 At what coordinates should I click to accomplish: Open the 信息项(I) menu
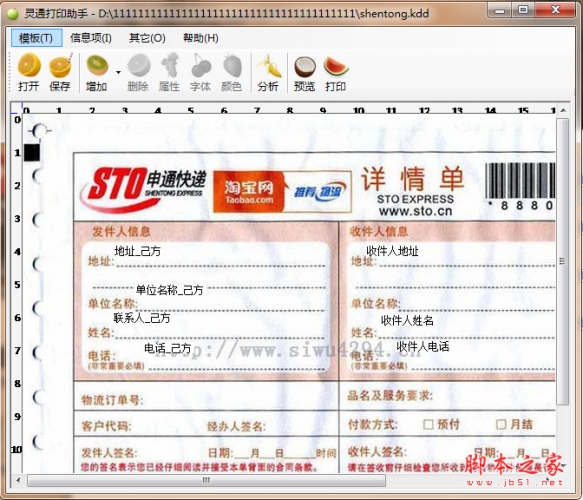[91, 38]
